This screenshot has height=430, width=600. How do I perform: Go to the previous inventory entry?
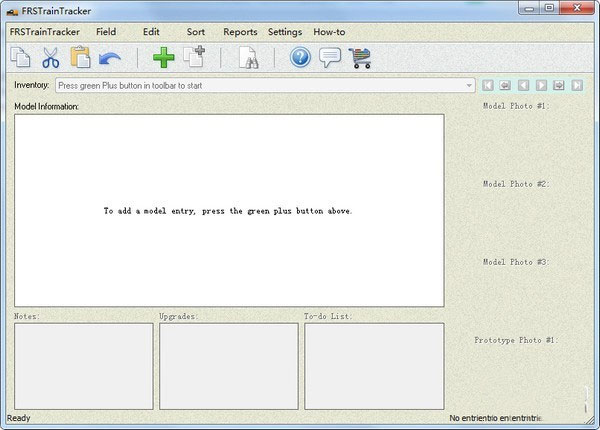pyautogui.click(x=523, y=85)
